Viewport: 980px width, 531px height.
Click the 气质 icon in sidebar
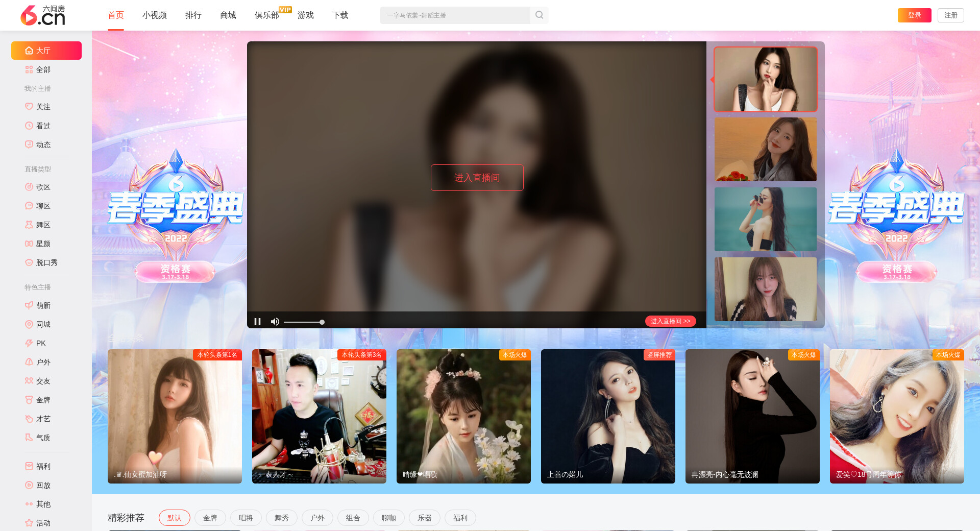pos(29,438)
